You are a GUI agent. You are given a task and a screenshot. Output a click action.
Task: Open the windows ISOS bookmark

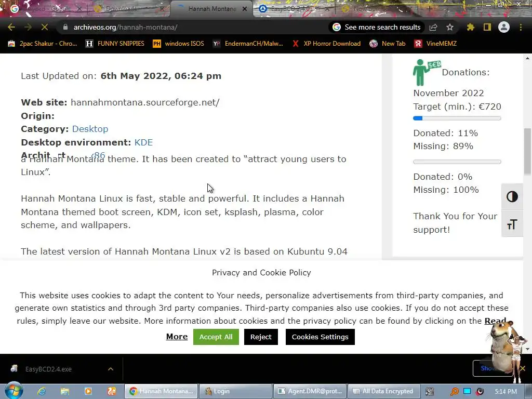[x=179, y=44]
